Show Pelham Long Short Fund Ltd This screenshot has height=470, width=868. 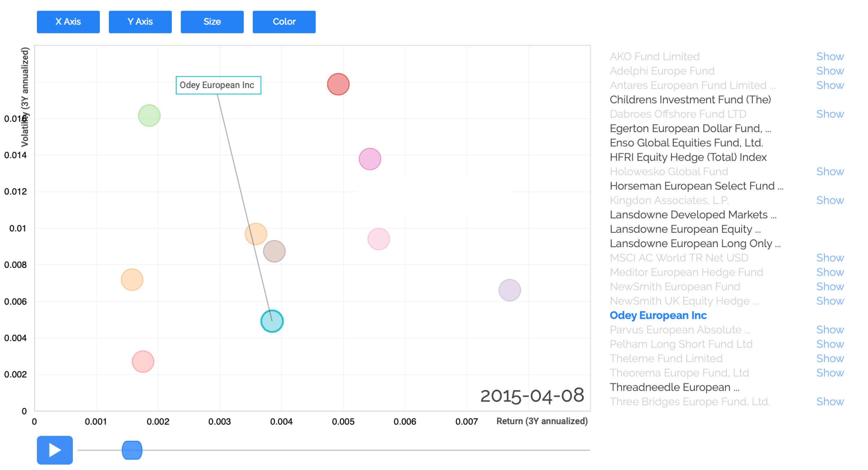coord(830,344)
